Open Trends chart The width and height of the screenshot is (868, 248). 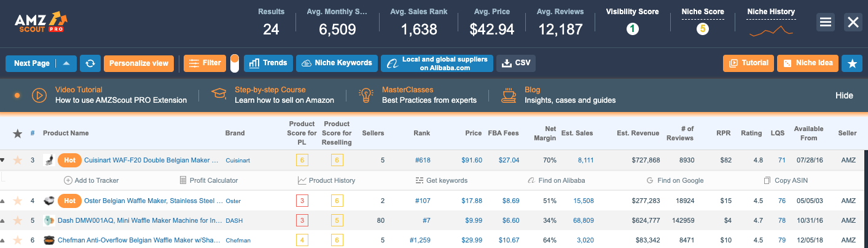[x=268, y=63]
